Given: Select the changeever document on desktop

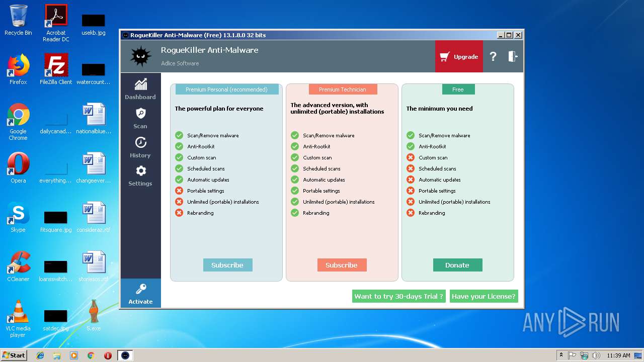Looking at the screenshot, I should [x=94, y=168].
